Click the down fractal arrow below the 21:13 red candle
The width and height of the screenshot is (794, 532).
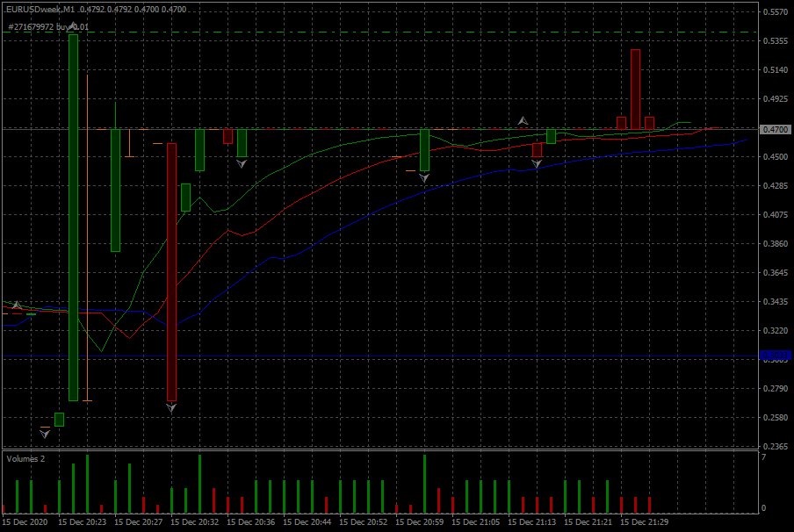[x=537, y=163]
